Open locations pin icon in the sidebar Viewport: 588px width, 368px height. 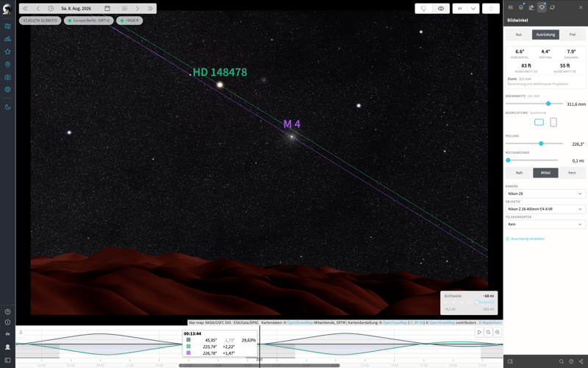(7, 65)
